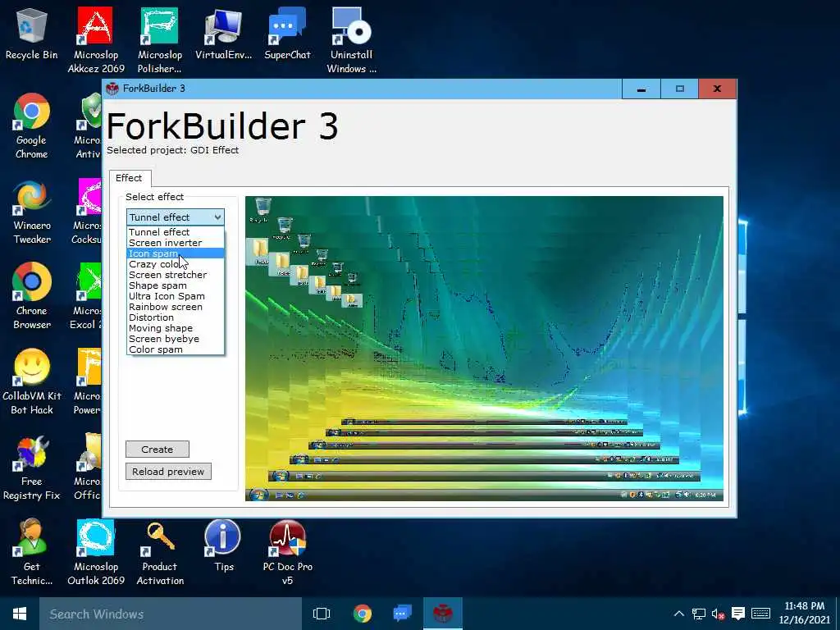
Task: Open the Tips desktop icon
Action: coord(223,546)
